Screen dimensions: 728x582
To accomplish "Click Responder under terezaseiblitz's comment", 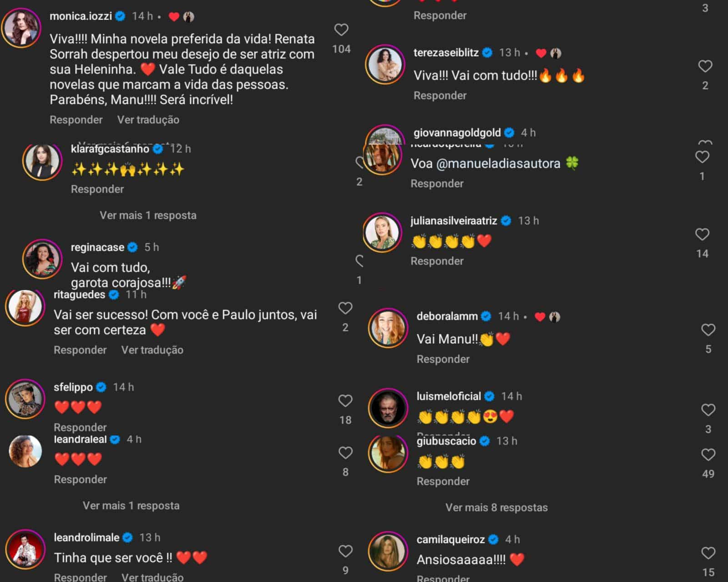I will coord(440,95).
